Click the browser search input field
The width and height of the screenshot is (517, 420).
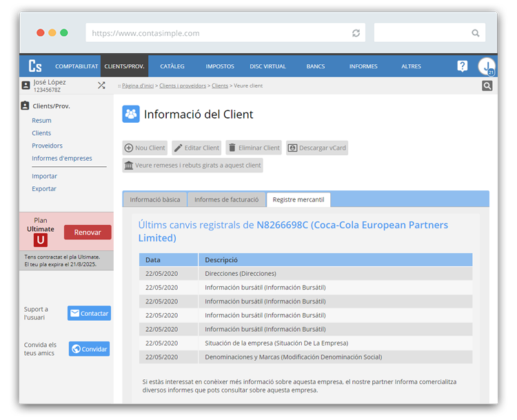click(429, 32)
